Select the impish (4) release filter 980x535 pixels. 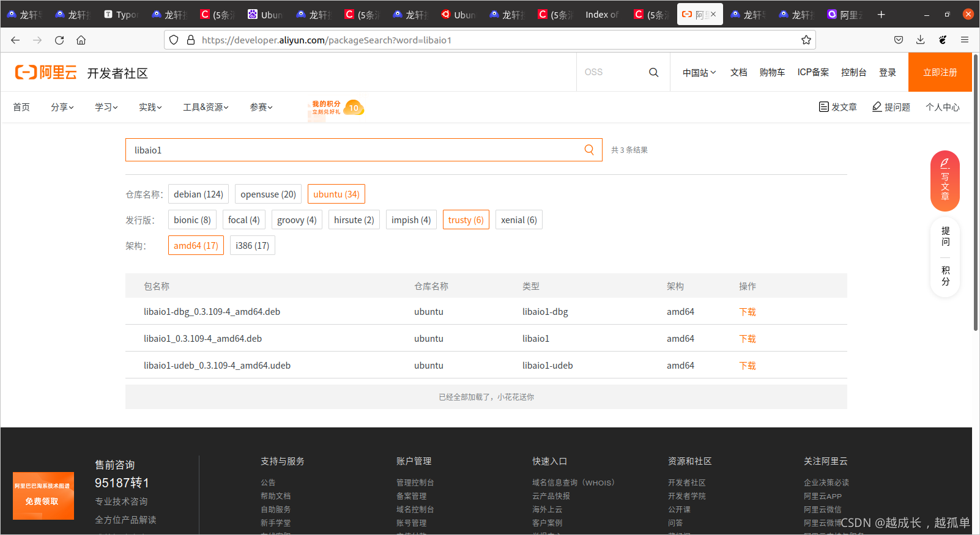pyautogui.click(x=411, y=220)
